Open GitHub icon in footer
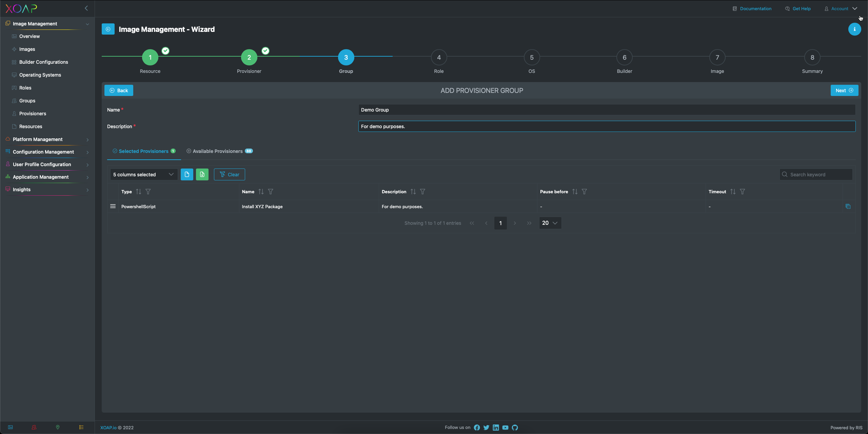 click(515, 428)
